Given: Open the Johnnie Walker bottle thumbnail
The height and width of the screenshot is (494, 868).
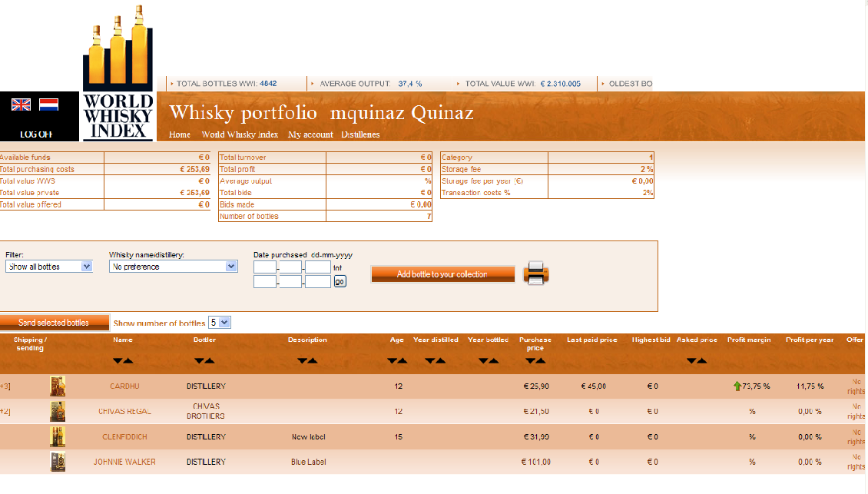Looking at the screenshot, I should (58, 461).
